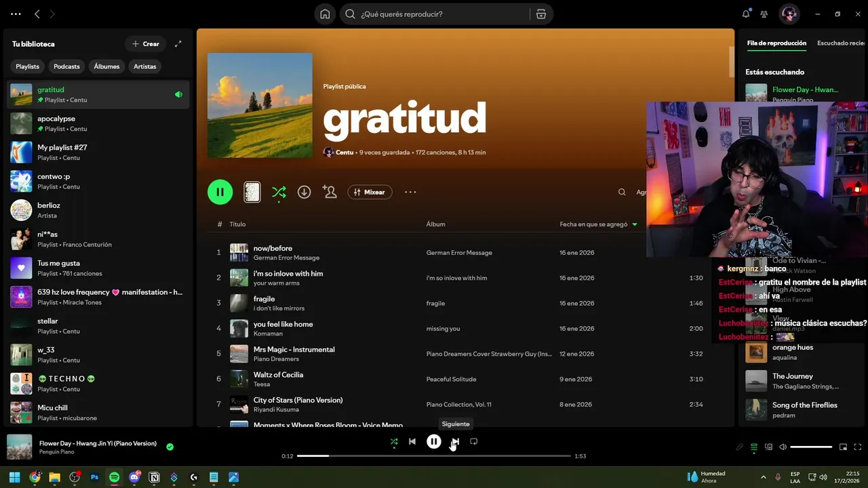Screen dimensions: 868x488
Task: Mute the volume
Action: click(783, 447)
